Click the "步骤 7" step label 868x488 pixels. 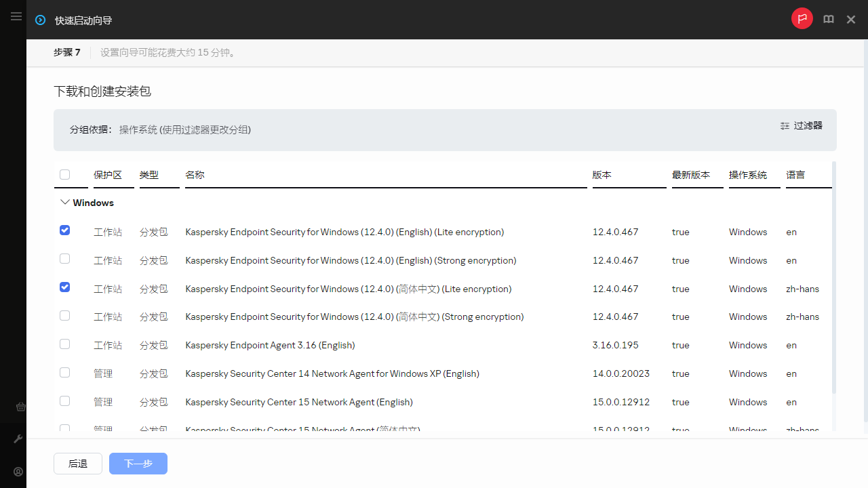click(67, 52)
